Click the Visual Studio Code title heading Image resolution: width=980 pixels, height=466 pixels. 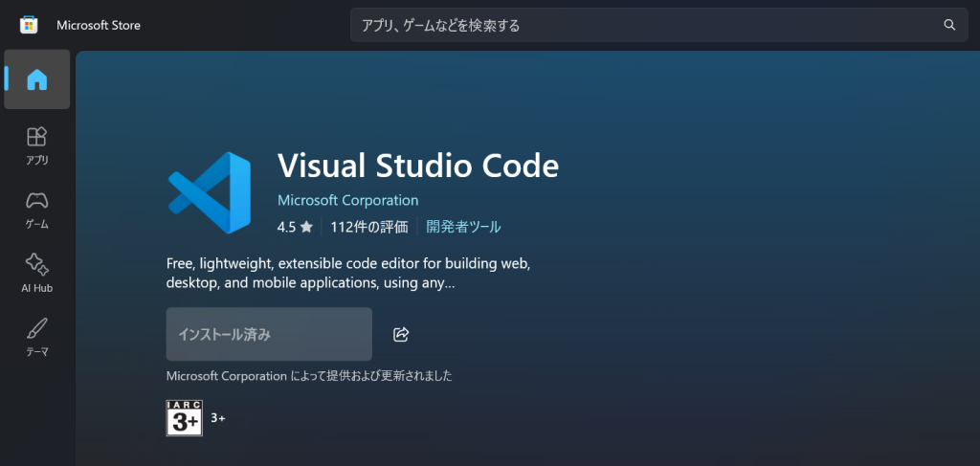pos(417,166)
